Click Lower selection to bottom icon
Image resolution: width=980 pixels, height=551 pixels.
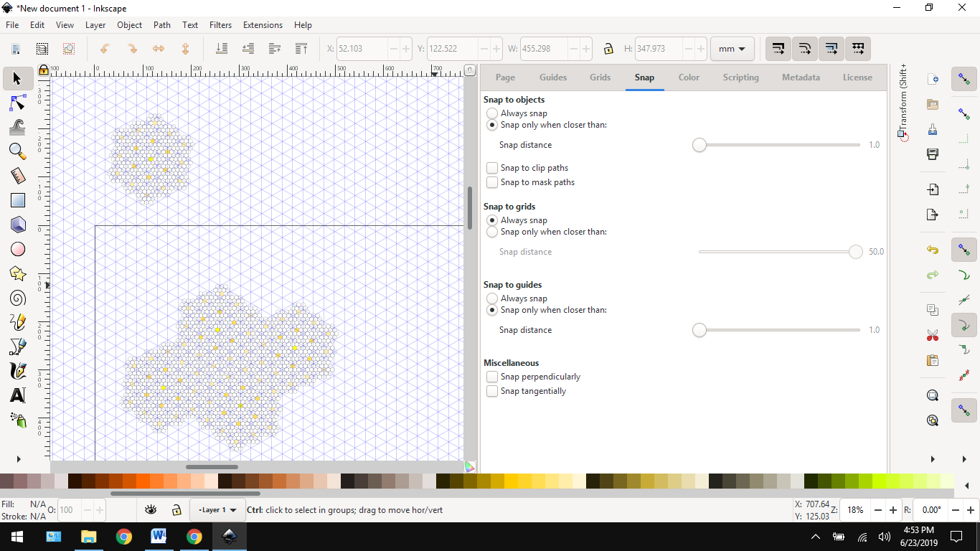click(222, 49)
